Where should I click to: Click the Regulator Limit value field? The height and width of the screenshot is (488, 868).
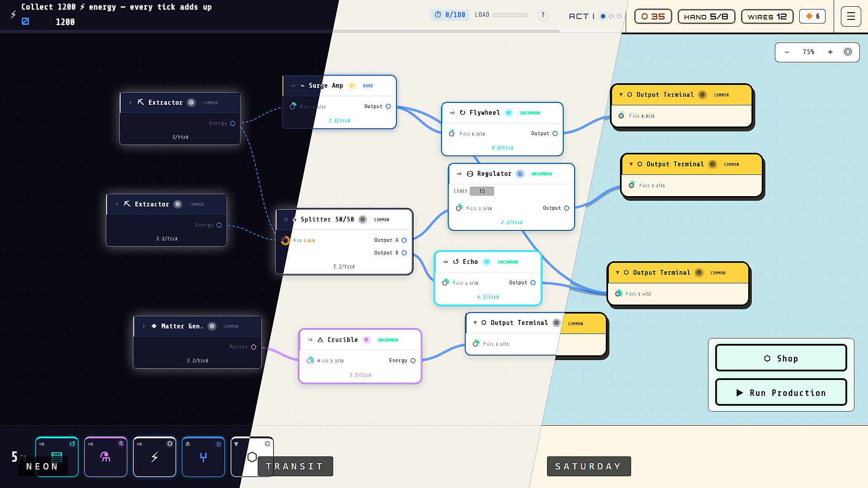[481, 191]
